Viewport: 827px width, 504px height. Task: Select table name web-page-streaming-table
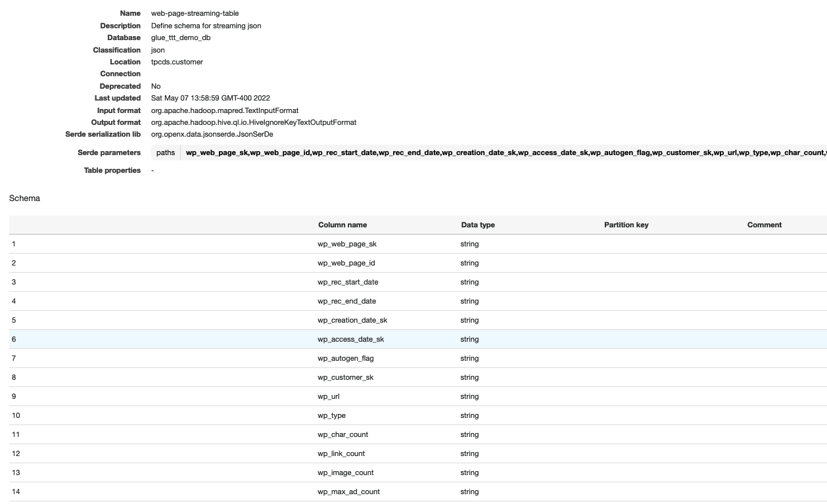195,13
